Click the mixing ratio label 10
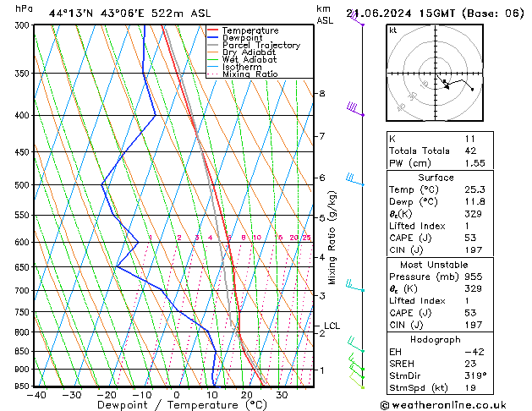This screenshot has width=532, height=411. coord(257,238)
